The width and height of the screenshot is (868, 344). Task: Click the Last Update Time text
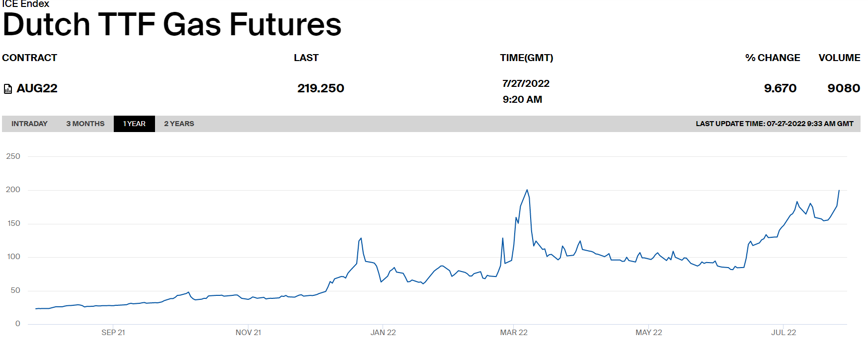tap(774, 124)
